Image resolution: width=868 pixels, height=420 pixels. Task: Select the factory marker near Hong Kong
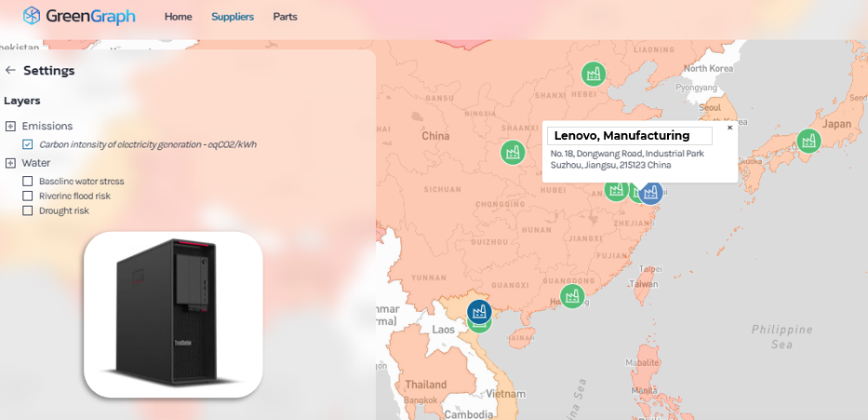(572, 296)
